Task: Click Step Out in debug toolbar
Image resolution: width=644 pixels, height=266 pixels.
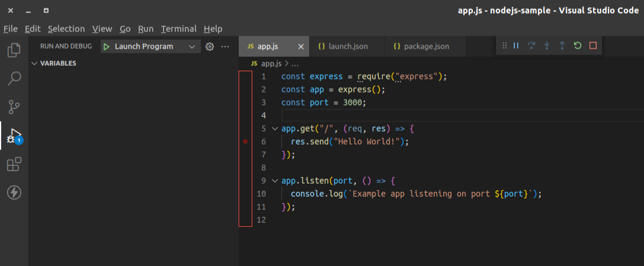Action: point(562,46)
